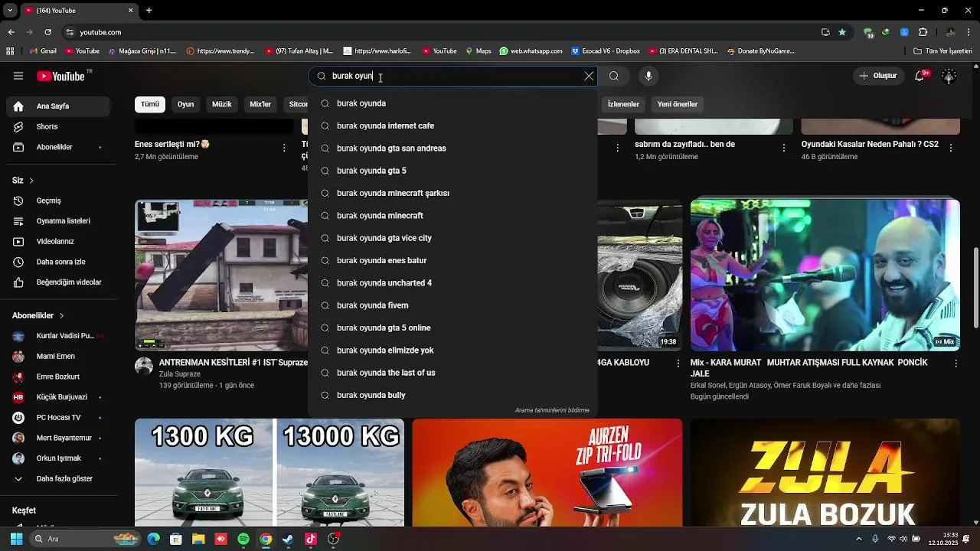Open the Tüm Yer İşaretleri folder
Image resolution: width=980 pixels, height=551 pixels.
click(x=942, y=51)
